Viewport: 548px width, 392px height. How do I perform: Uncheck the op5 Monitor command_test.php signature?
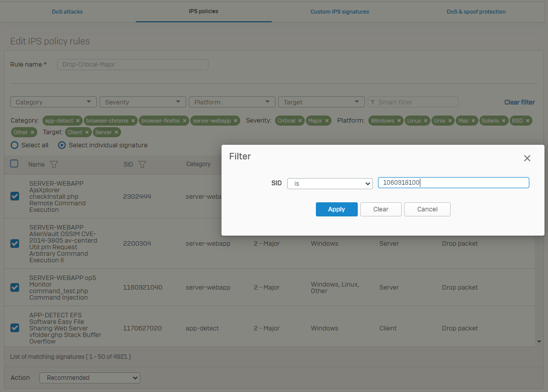click(15, 287)
